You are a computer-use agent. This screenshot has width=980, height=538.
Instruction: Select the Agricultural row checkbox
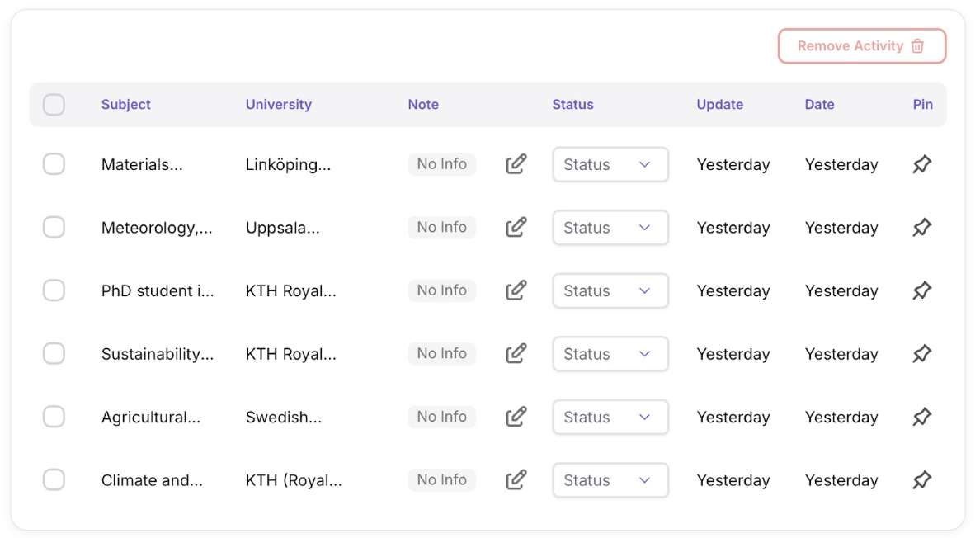pos(54,417)
